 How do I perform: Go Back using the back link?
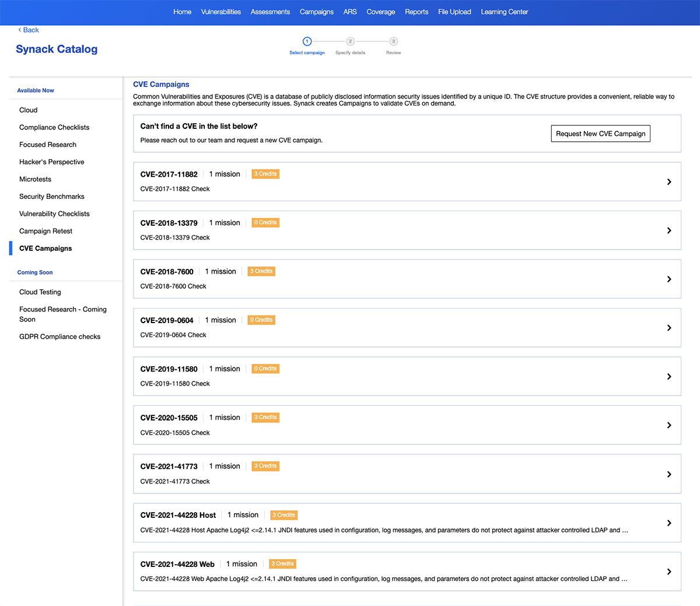29,30
